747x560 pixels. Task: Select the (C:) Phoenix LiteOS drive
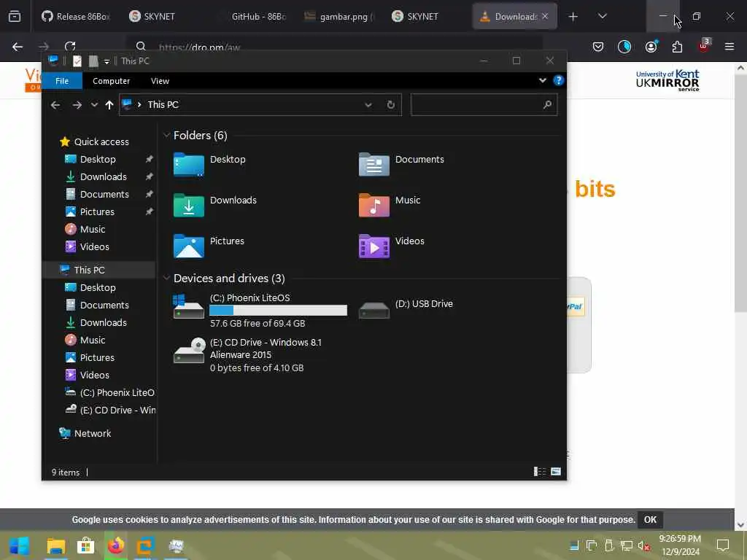(260, 310)
